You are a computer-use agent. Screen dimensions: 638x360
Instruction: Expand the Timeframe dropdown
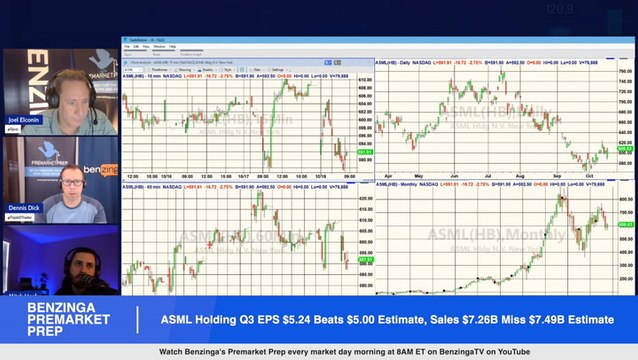(160, 70)
